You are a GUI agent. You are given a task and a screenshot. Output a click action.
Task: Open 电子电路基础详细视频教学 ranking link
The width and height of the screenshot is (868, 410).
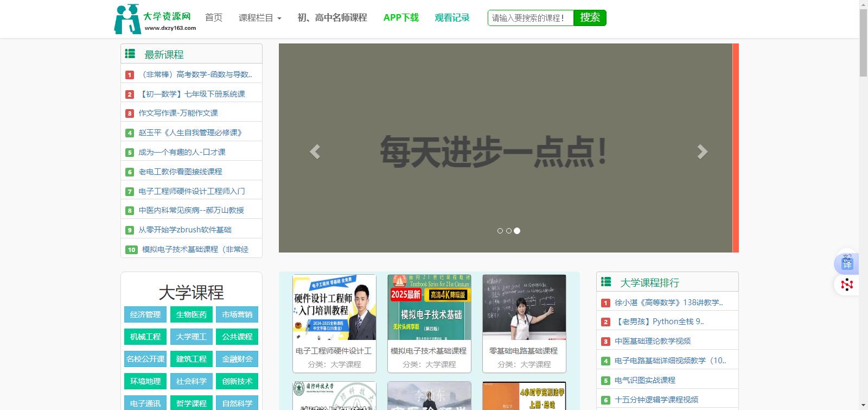(670, 361)
